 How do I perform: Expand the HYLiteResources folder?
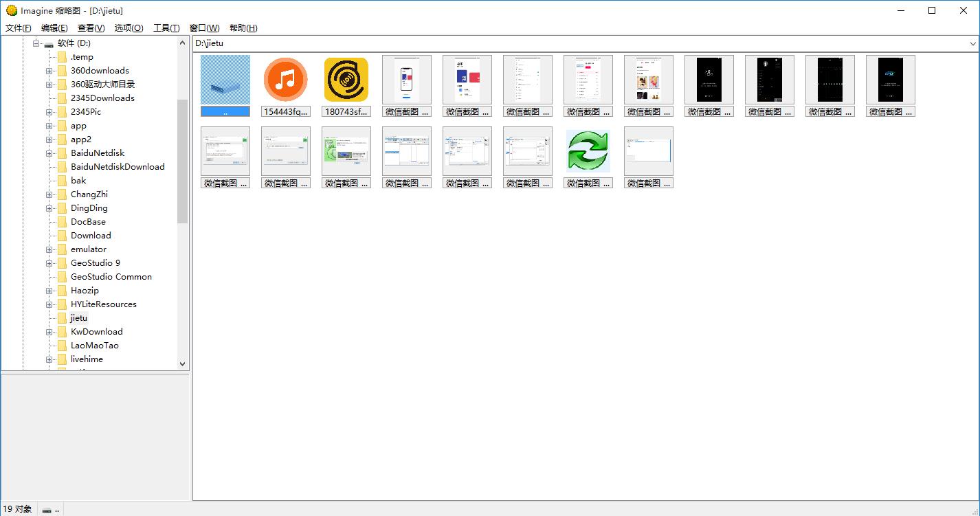click(49, 304)
